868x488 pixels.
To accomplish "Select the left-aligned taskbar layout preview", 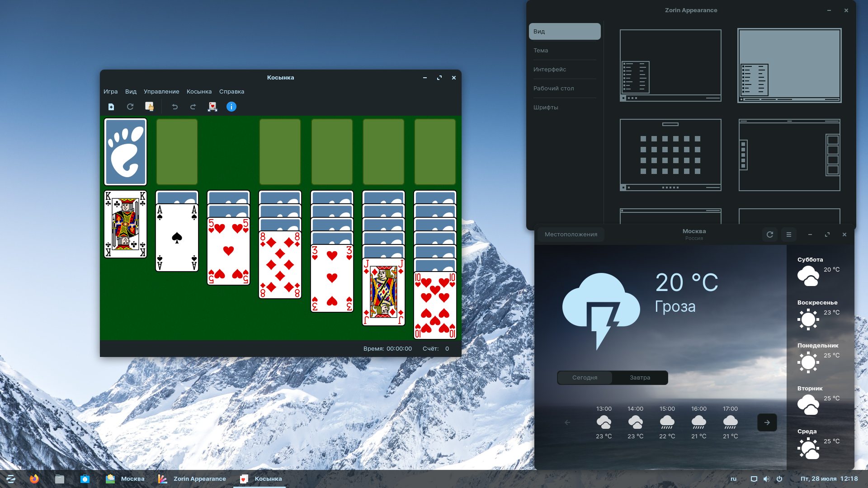I will (x=670, y=66).
